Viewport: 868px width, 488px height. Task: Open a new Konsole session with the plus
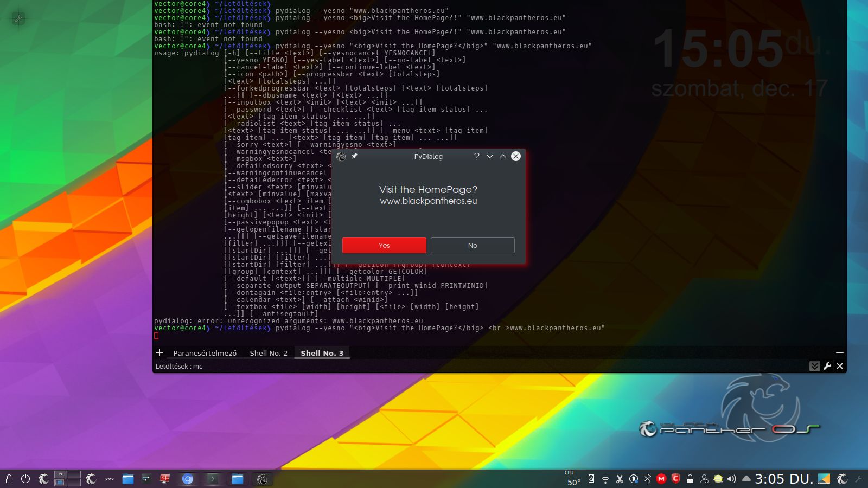click(159, 352)
